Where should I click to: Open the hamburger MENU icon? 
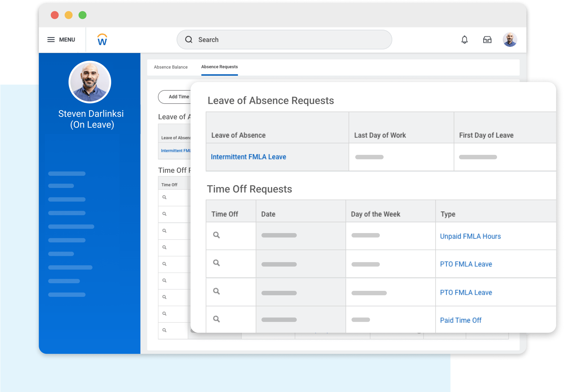[51, 40]
